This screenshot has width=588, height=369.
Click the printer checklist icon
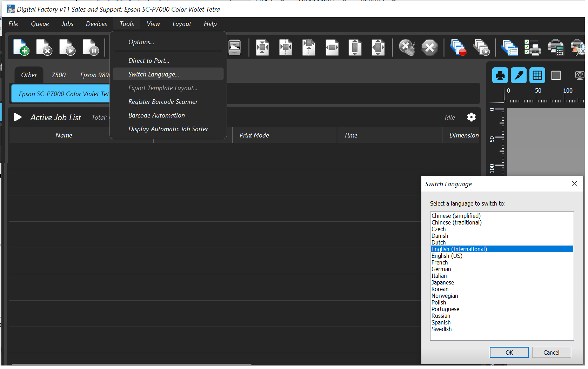[x=533, y=47]
